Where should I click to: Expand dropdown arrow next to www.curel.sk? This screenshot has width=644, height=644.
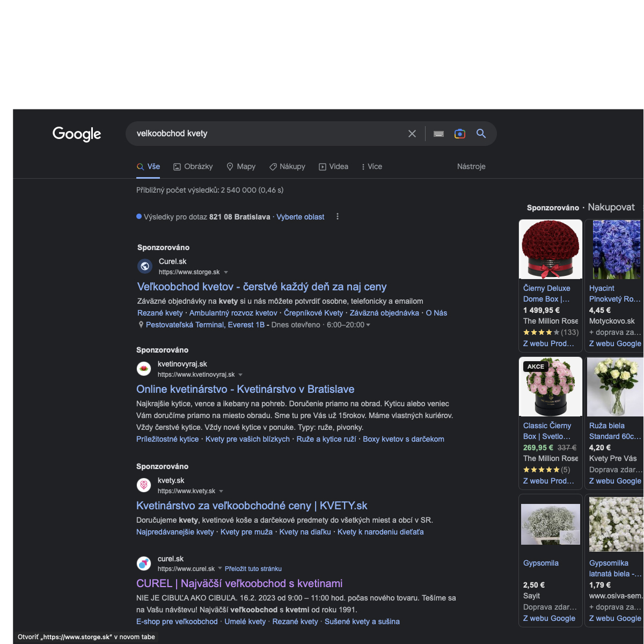pos(220,569)
